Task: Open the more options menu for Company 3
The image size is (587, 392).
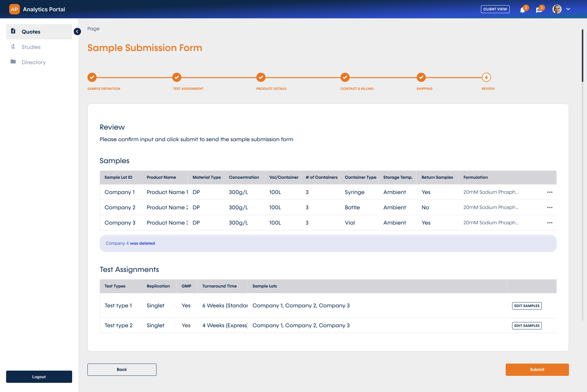Action: [550, 223]
